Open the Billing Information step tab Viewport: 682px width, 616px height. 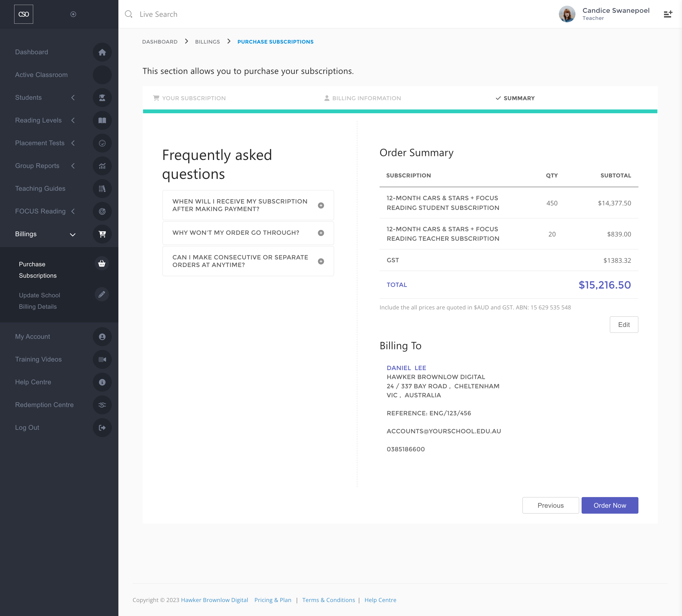pos(362,98)
